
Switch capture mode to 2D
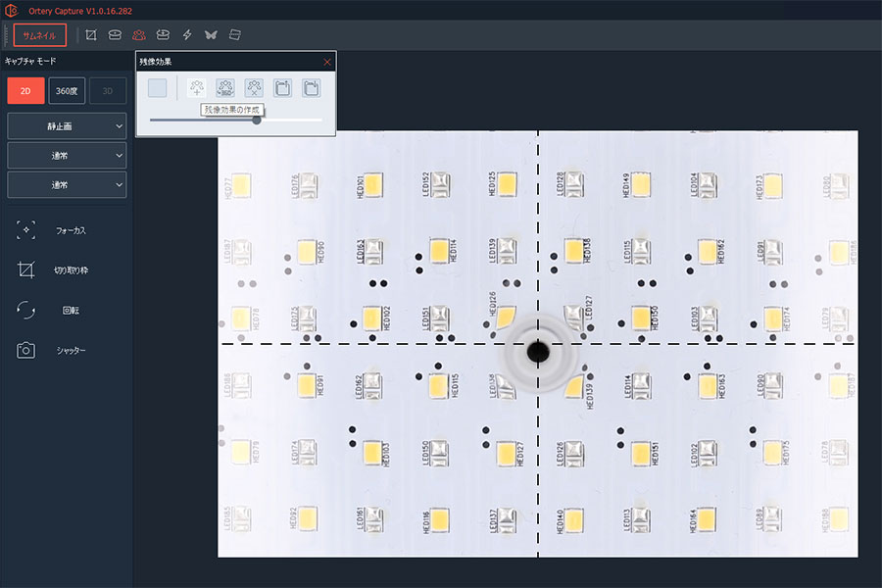[25, 91]
